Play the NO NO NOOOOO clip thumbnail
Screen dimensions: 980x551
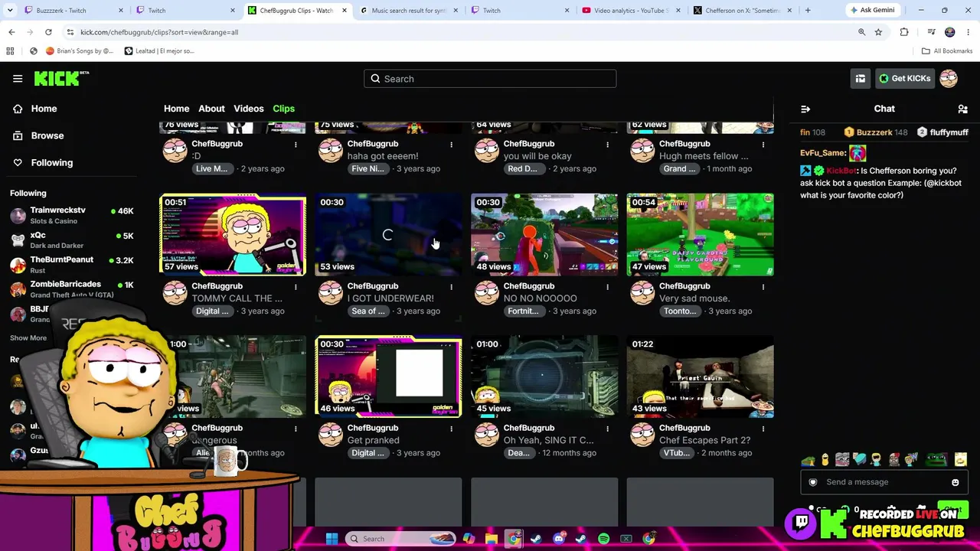coord(544,234)
